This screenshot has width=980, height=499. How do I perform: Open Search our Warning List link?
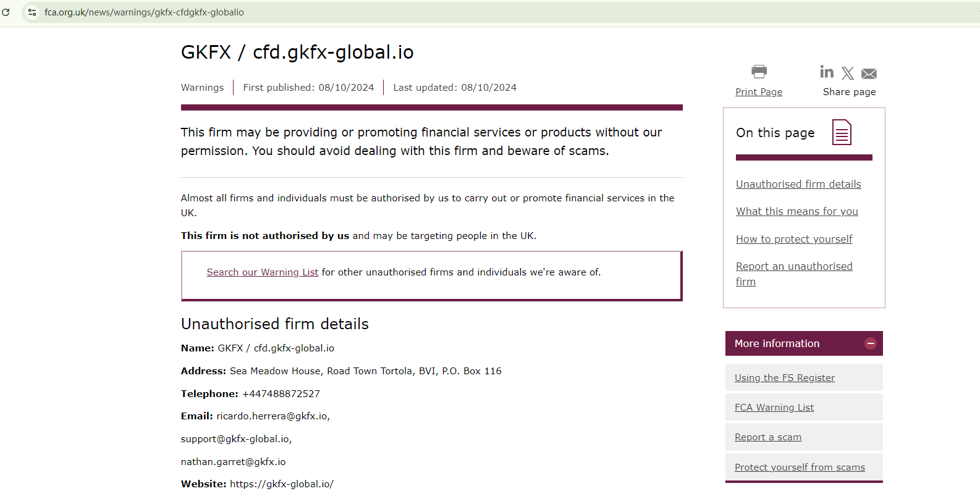click(x=263, y=272)
